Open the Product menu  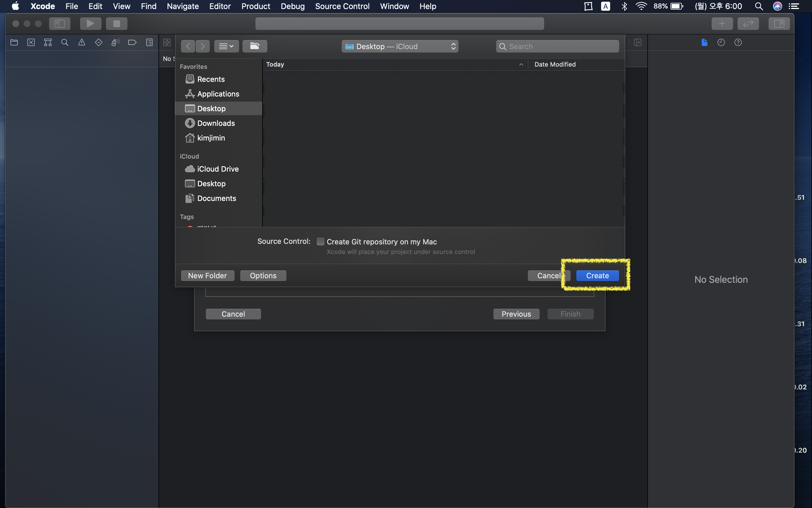click(256, 6)
